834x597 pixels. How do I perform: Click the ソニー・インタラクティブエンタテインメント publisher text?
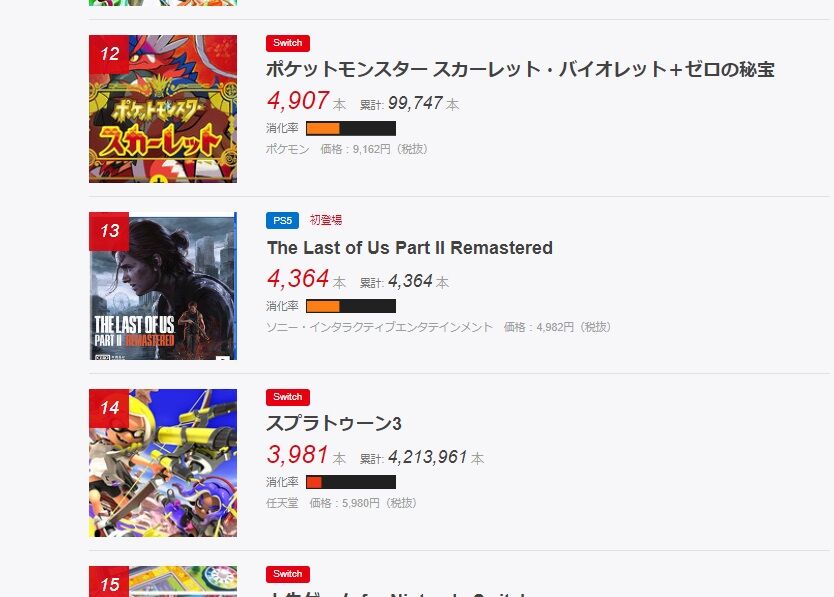click(x=380, y=327)
